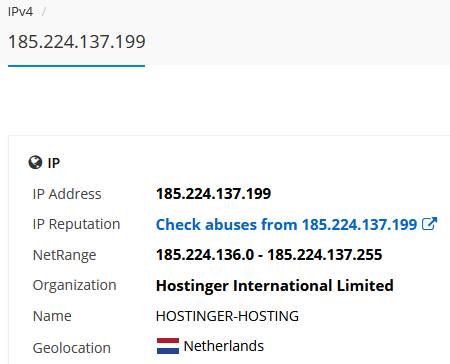Click the Organization label
The image size is (450, 364).
click(x=74, y=286)
